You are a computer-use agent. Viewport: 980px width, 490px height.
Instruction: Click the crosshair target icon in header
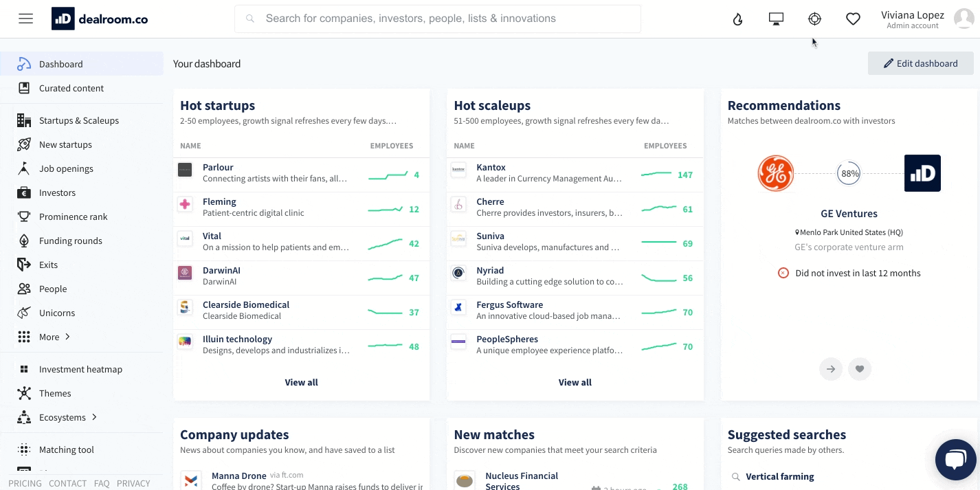814,19
